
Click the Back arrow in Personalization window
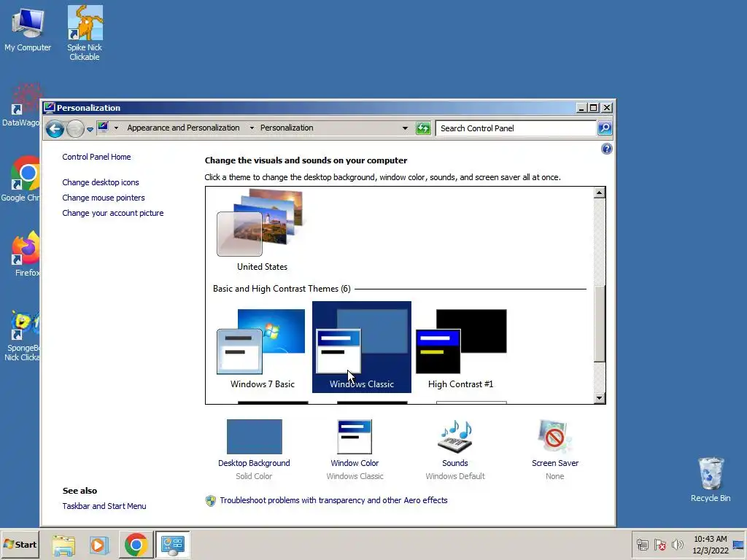(x=55, y=128)
